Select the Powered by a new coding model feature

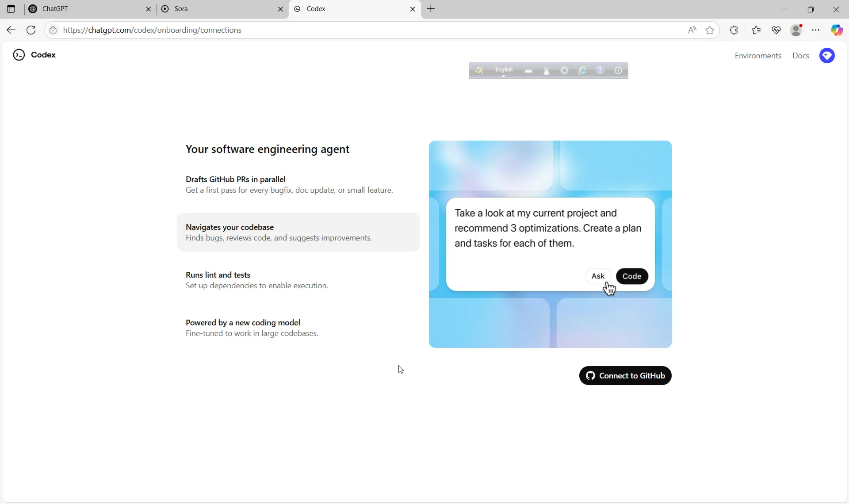coord(298,328)
